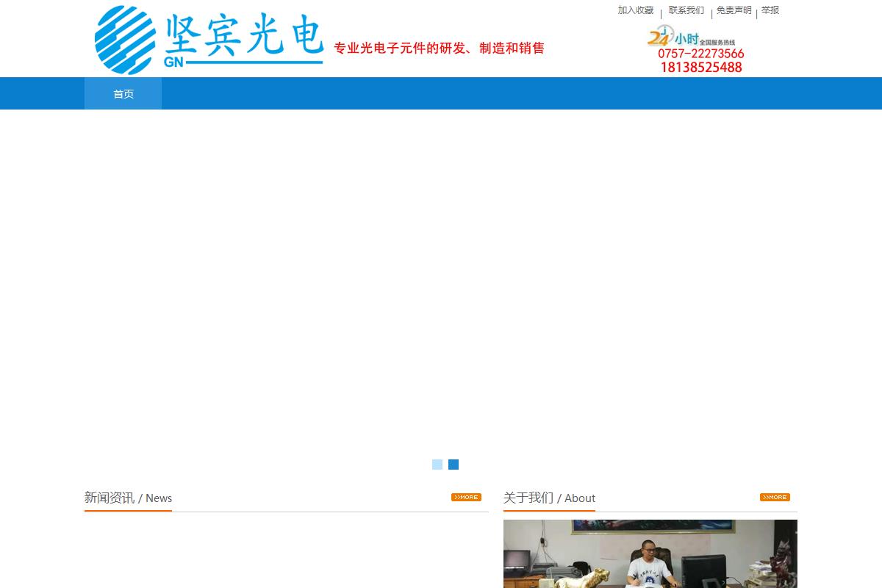The image size is (882, 588).
Task: Go to the 首页 navigation tab
Action: (x=123, y=94)
